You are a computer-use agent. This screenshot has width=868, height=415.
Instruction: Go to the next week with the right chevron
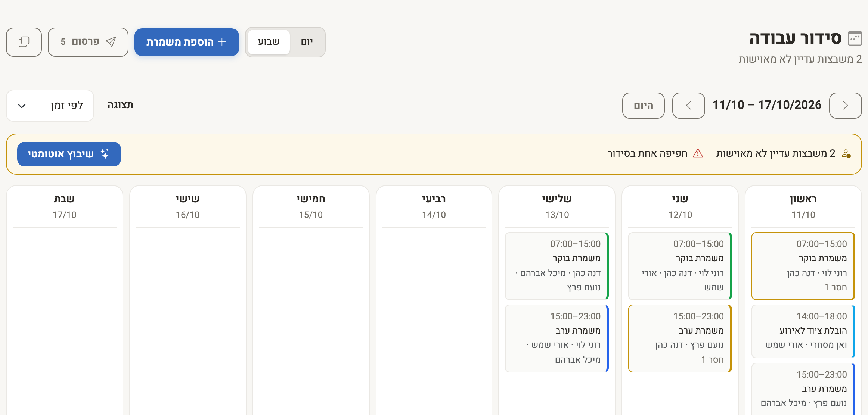[845, 106]
